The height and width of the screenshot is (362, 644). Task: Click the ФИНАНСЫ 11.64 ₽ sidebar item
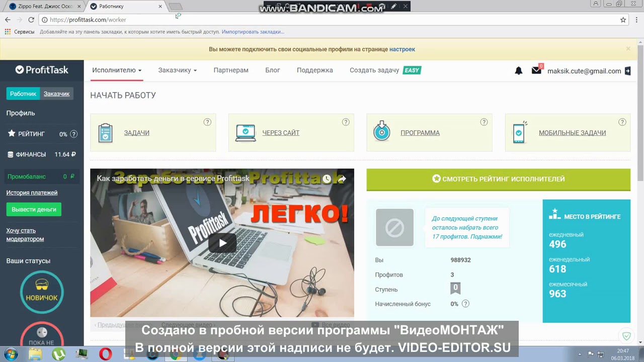pos(42,154)
